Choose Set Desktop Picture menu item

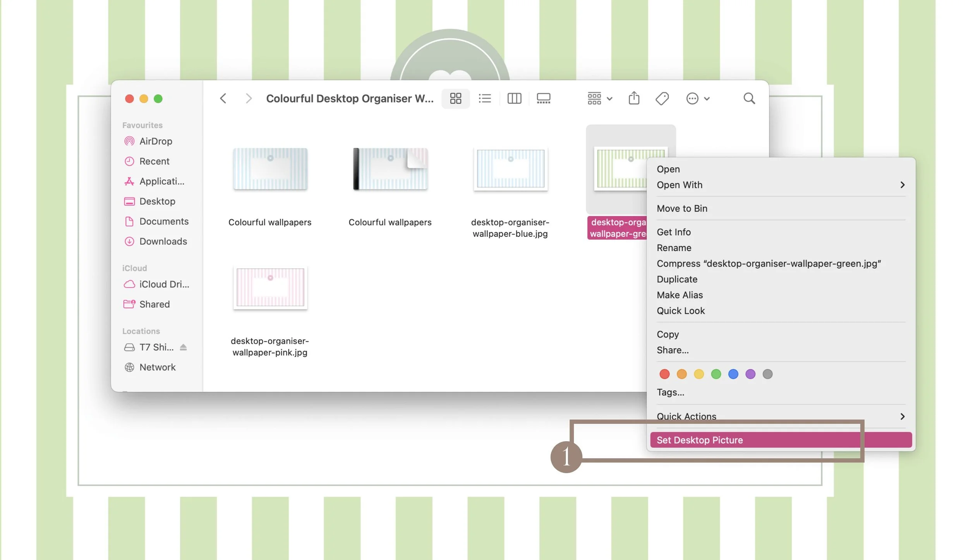point(699,440)
